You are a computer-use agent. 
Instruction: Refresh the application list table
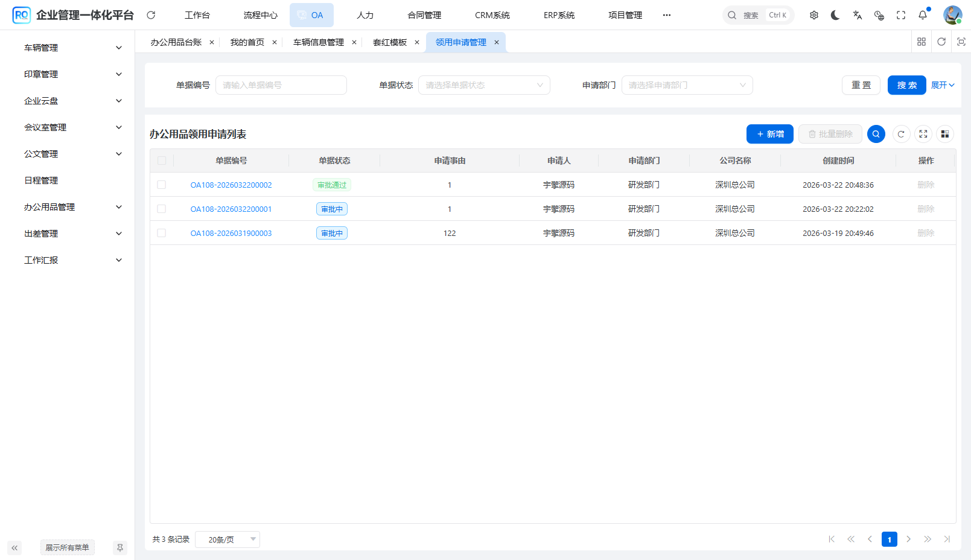[x=901, y=134]
